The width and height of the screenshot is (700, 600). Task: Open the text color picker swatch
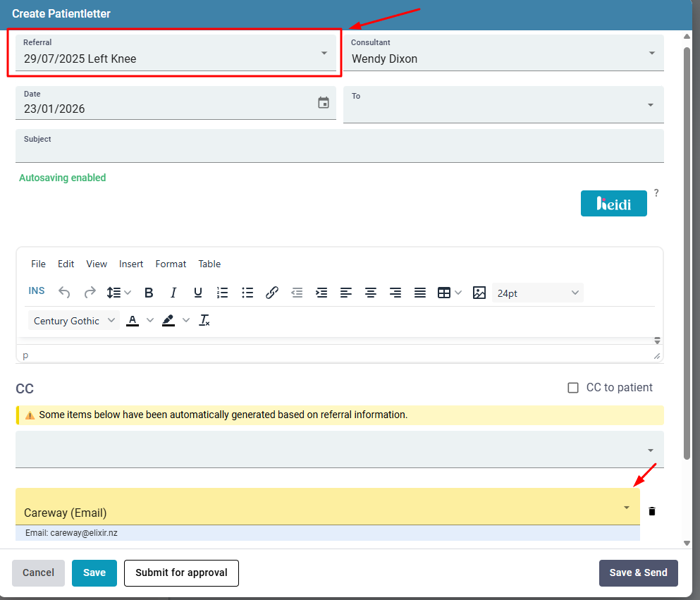pyautogui.click(x=133, y=320)
